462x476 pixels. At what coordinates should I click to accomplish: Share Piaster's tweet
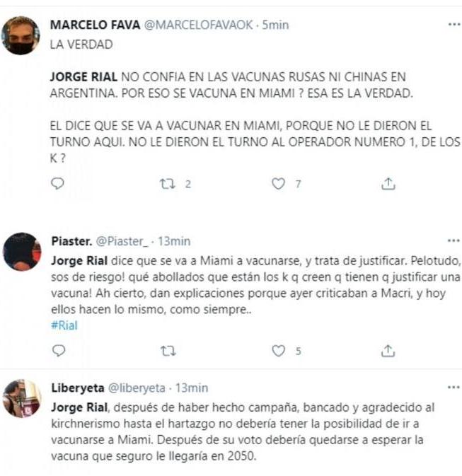[x=388, y=351]
